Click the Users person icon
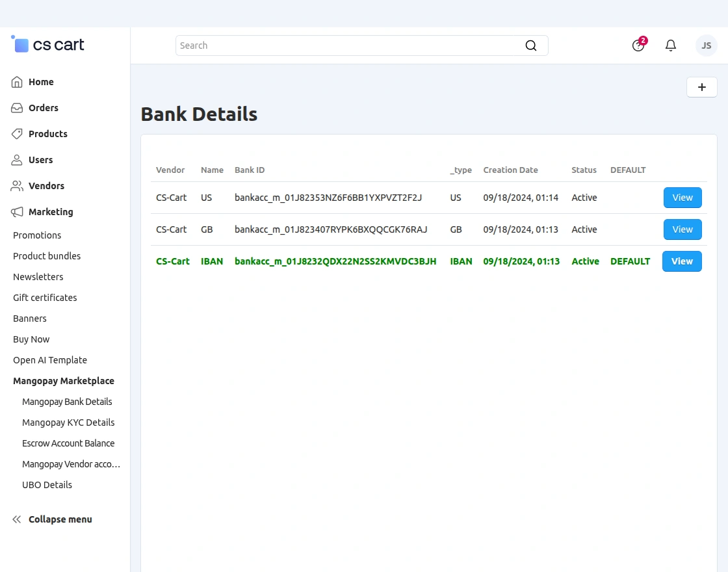The height and width of the screenshot is (572, 728). pos(17,160)
